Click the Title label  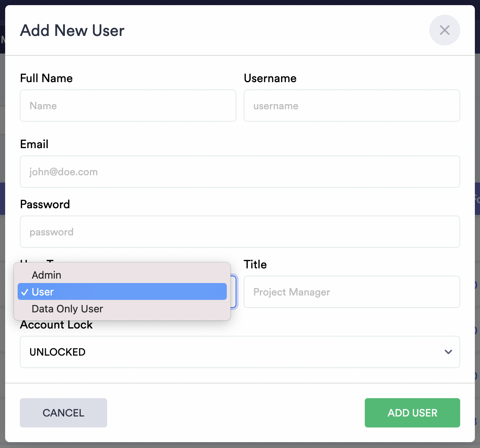coord(255,264)
